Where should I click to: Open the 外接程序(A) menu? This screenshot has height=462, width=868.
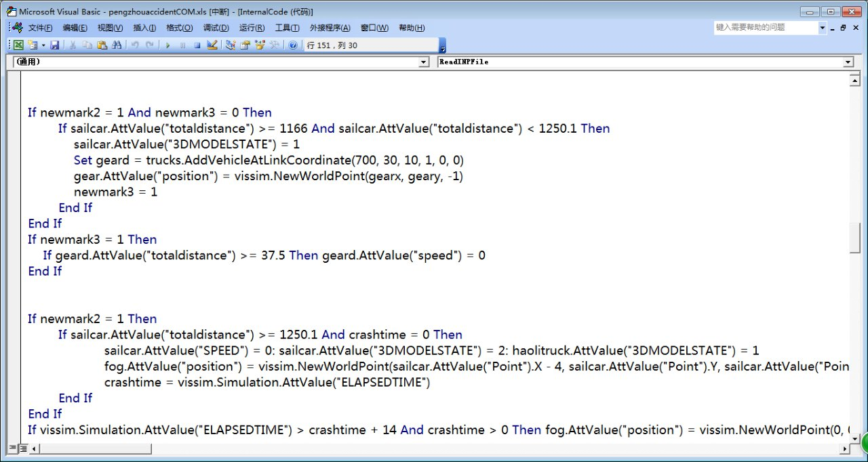(x=330, y=28)
